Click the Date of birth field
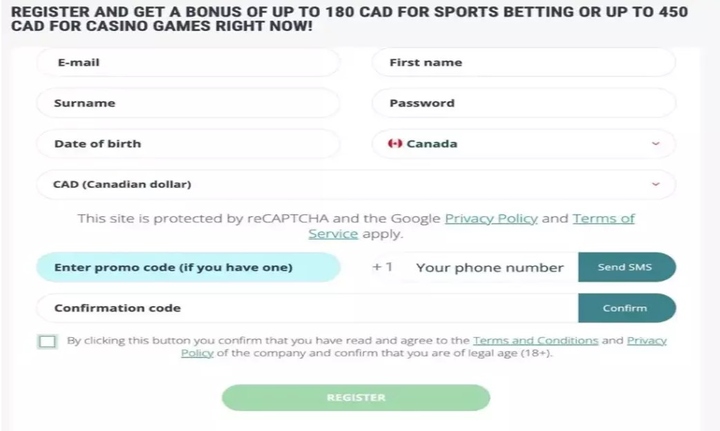The image size is (720, 431). [x=188, y=144]
